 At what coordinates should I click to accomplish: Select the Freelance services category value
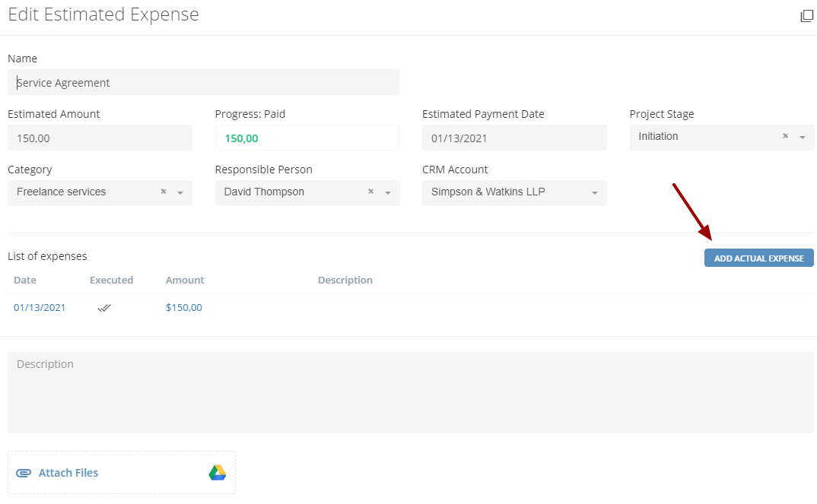[62, 192]
